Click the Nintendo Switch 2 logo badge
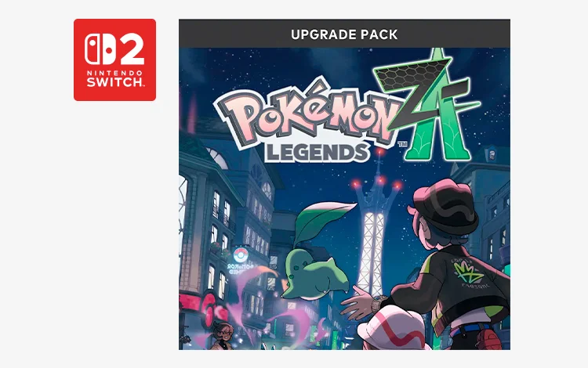The height and width of the screenshot is (368, 588). click(114, 60)
